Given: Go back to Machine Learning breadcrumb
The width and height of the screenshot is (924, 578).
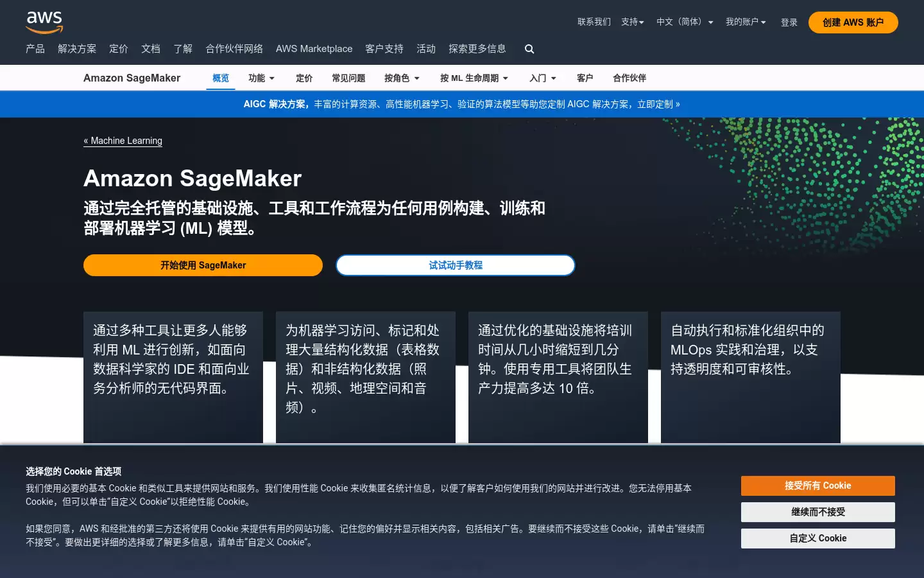Looking at the screenshot, I should coord(123,141).
